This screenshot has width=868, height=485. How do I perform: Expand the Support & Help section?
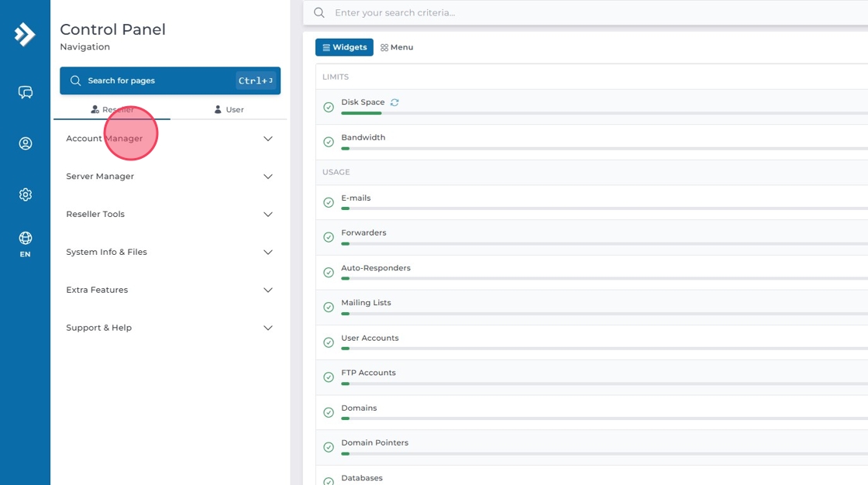(x=170, y=328)
